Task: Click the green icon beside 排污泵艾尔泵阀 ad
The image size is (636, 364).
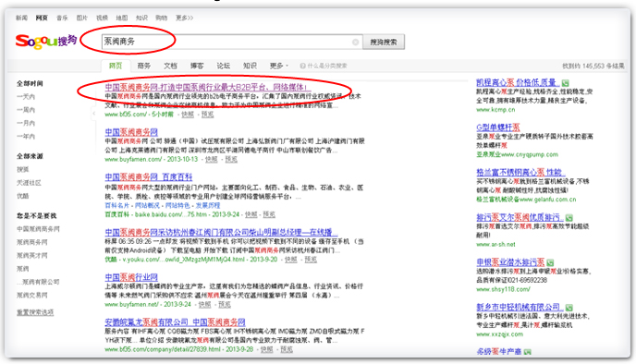Action: tap(569, 218)
